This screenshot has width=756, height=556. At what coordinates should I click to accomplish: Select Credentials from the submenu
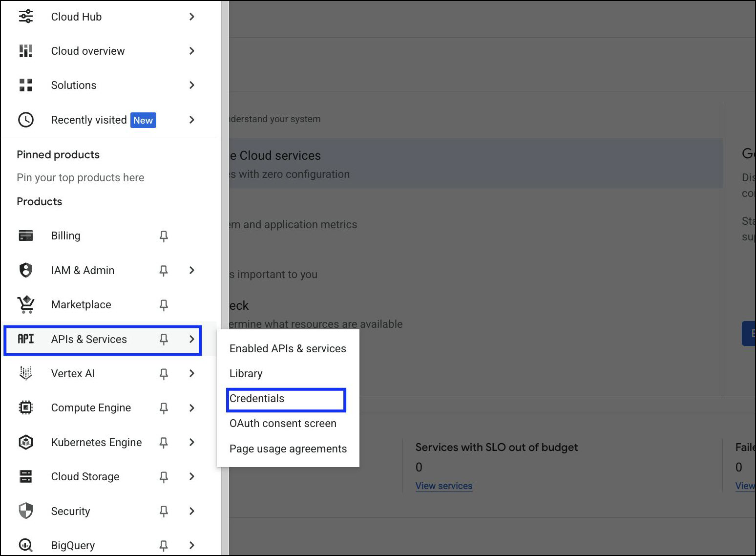click(257, 399)
